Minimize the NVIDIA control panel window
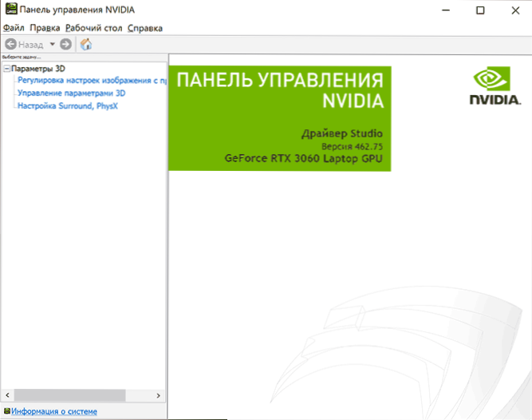 click(446, 10)
